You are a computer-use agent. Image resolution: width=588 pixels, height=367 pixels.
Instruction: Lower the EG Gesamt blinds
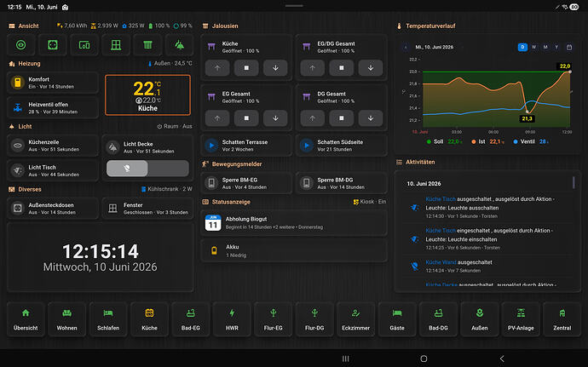275,118
